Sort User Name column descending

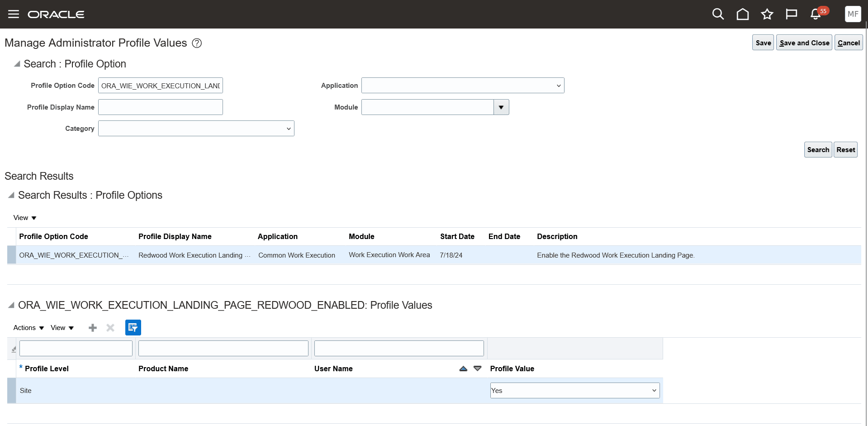[477, 369]
